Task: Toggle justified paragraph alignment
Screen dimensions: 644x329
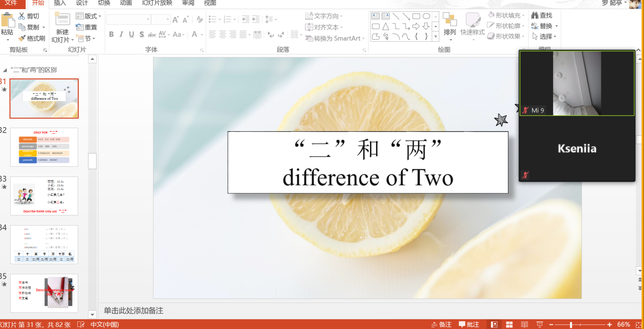Action: pyautogui.click(x=243, y=35)
